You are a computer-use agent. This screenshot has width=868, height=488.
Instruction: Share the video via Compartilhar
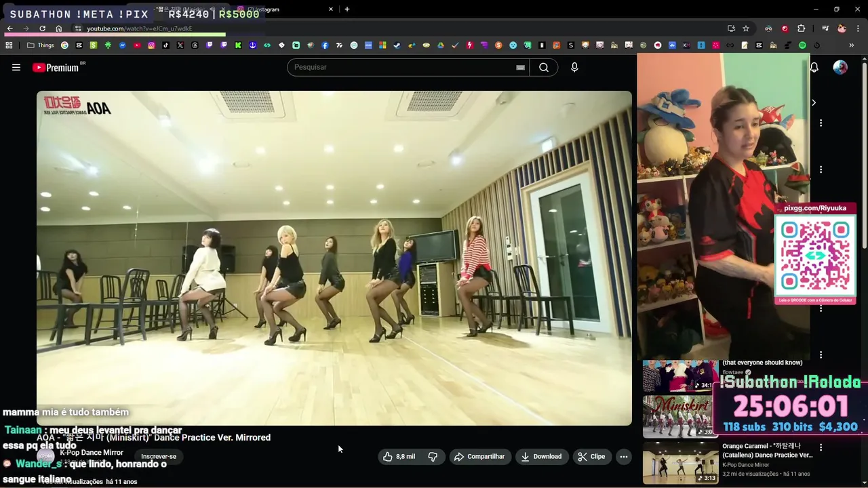(479, 457)
